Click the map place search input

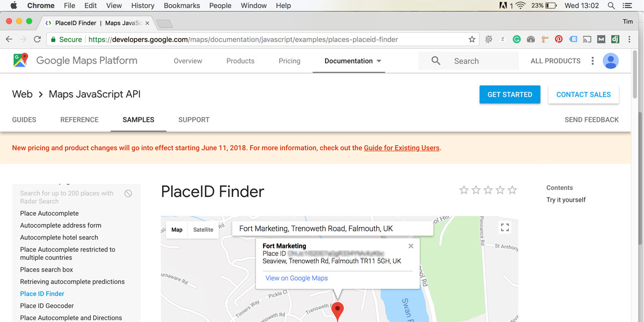pos(333,229)
